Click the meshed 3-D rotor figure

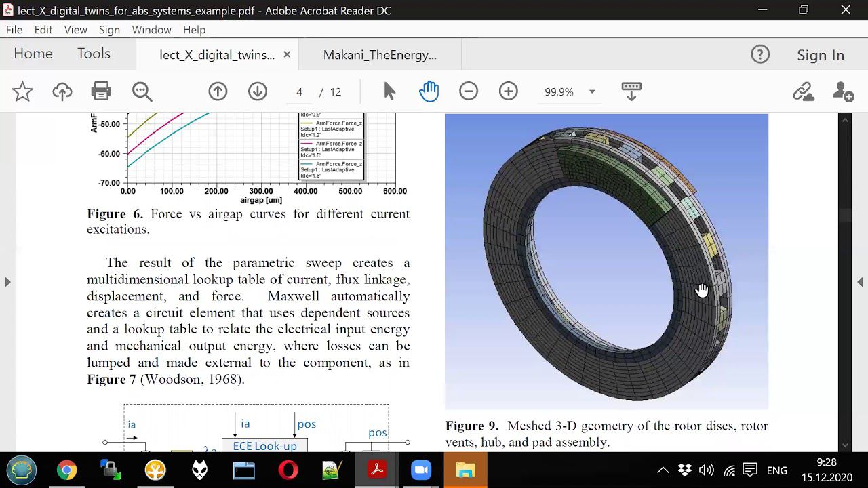pyautogui.click(x=606, y=262)
